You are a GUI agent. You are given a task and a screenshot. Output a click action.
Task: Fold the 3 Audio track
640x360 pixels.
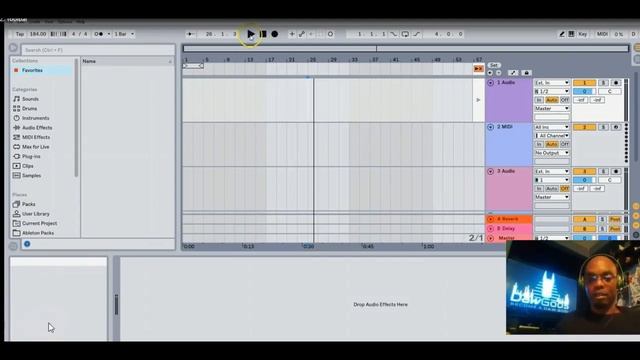pyautogui.click(x=491, y=171)
